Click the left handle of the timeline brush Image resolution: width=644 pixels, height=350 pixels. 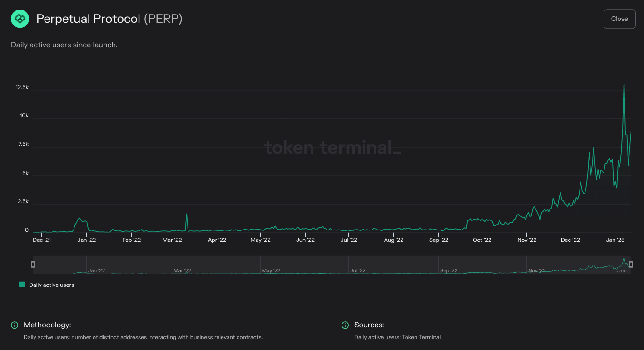pos(33,264)
